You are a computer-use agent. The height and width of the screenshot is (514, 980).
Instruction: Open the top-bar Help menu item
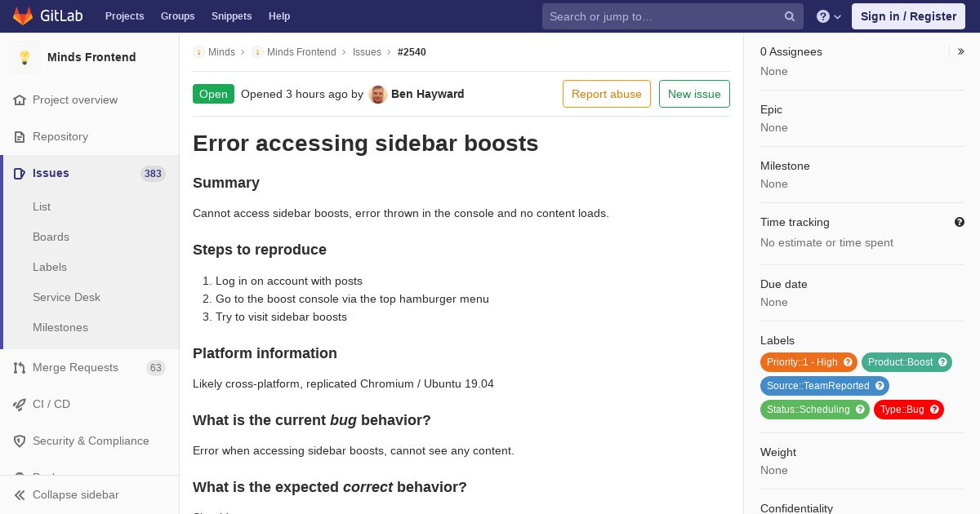point(279,16)
